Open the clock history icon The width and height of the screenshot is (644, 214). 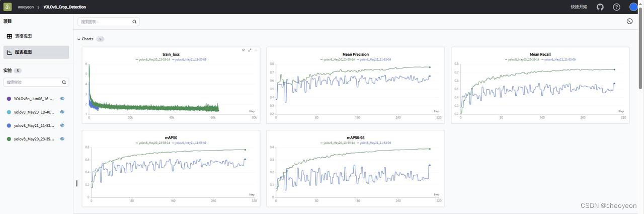tap(629, 21)
